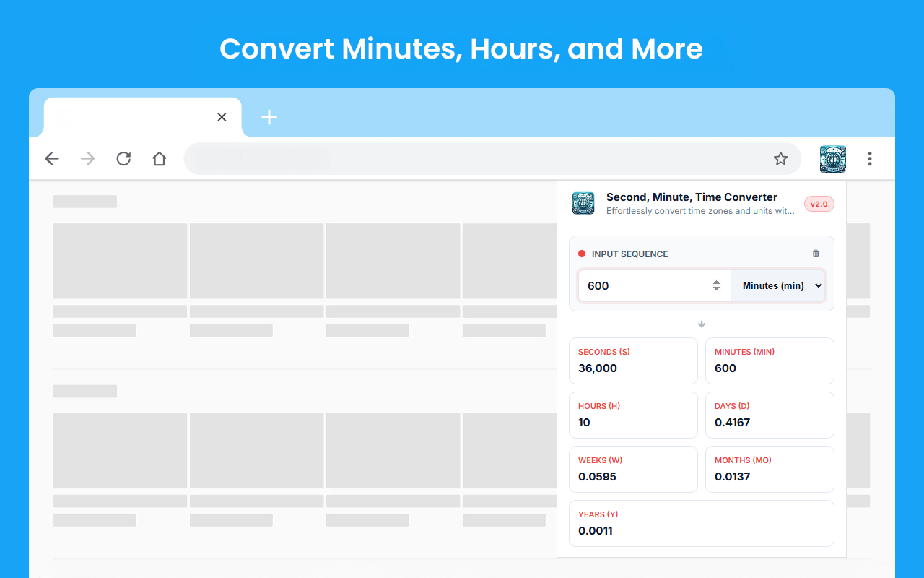This screenshot has width=924, height=578.
Task: Select the Seconds (S) result card
Action: [633, 361]
